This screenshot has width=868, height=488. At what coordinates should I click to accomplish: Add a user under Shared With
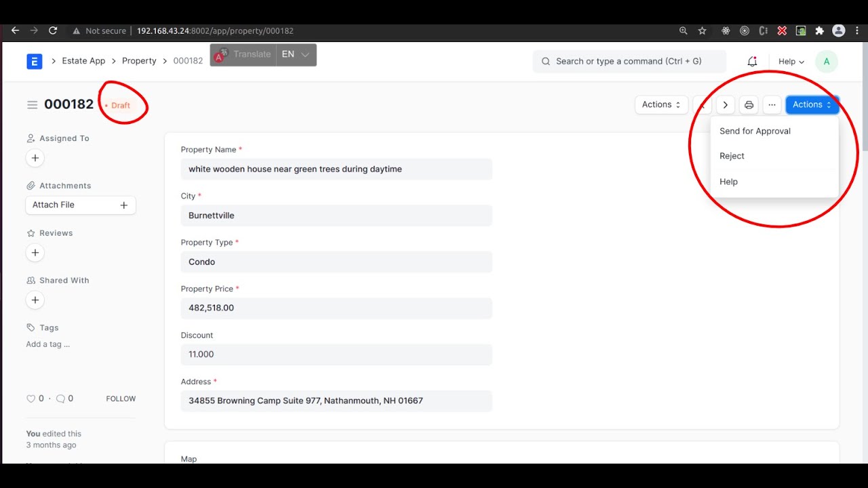tap(35, 300)
